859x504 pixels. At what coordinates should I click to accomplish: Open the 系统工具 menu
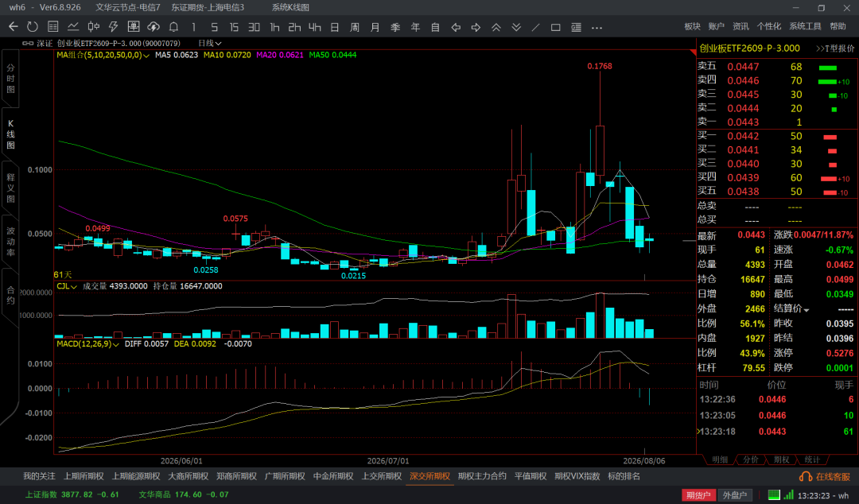click(805, 26)
